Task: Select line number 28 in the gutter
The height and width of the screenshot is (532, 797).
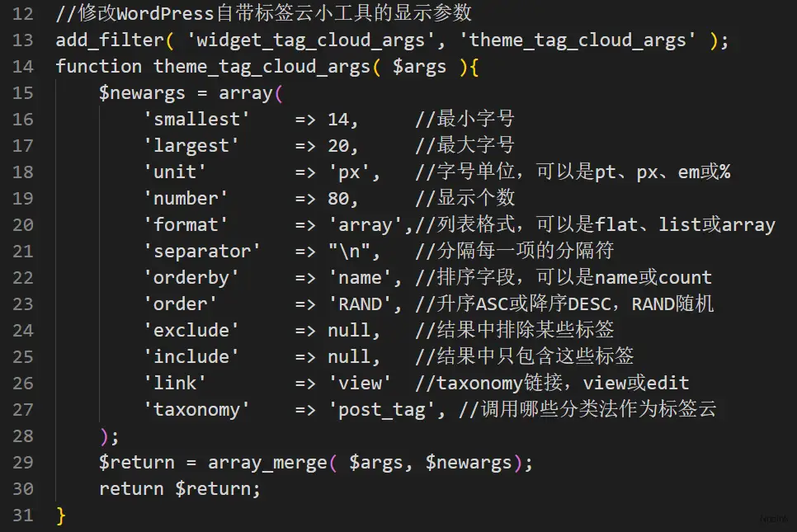Action: click(23, 436)
